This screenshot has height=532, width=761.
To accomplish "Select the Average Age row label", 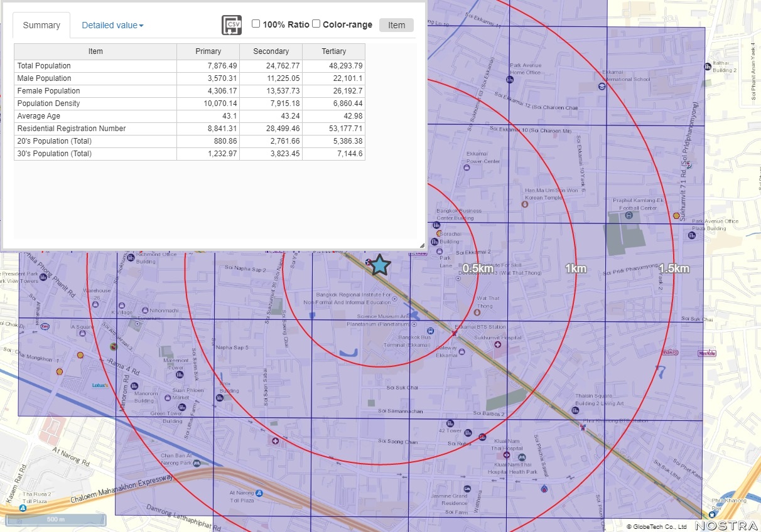I will coord(39,116).
